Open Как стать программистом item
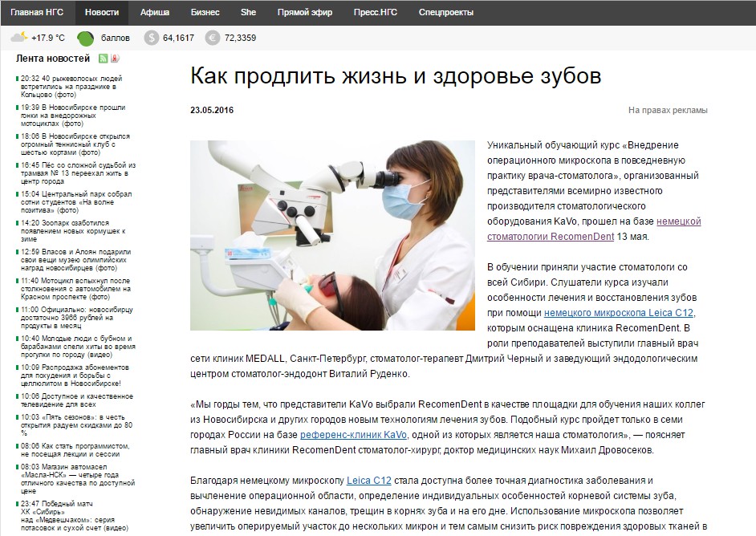This screenshot has height=536, width=756. tap(75, 450)
